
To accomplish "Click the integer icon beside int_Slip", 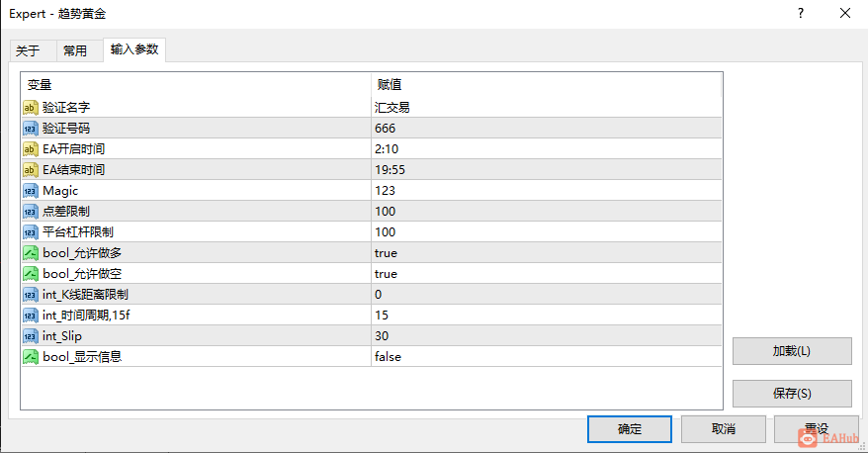I will pos(31,336).
